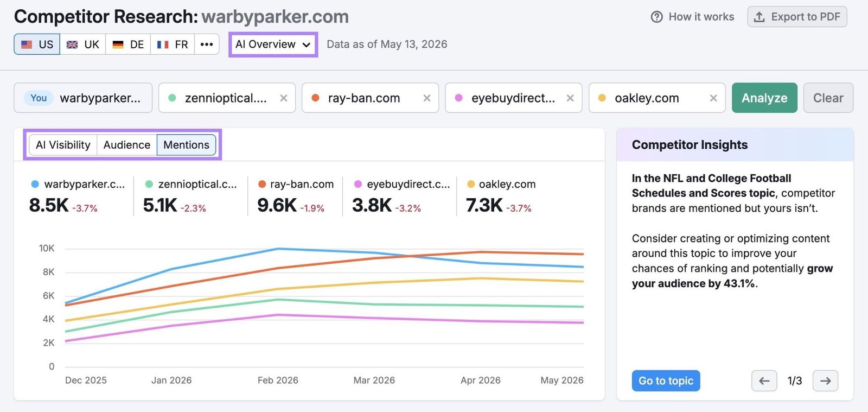
Task: Switch to the Audience tab
Action: (x=127, y=145)
